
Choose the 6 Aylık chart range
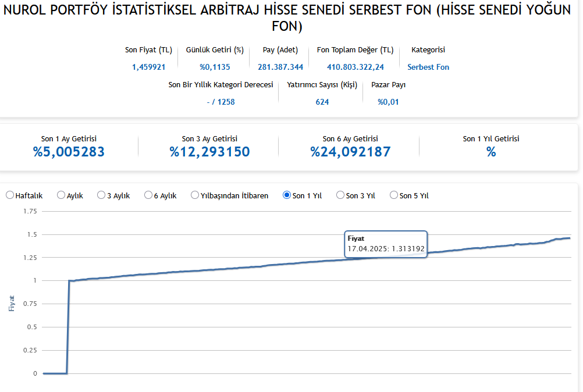point(148,195)
